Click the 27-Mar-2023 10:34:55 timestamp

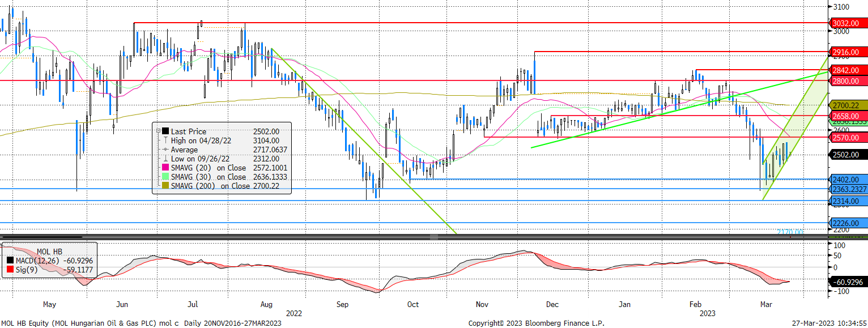click(x=829, y=323)
